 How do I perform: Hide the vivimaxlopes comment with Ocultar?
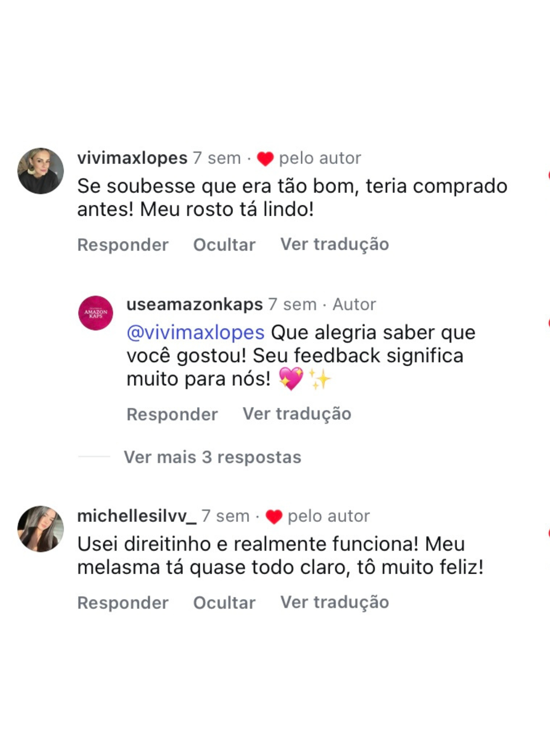click(x=224, y=245)
